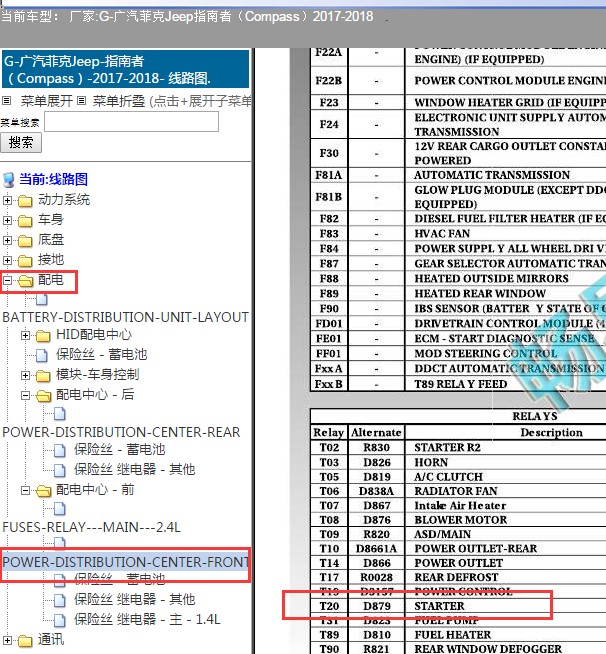The width and height of the screenshot is (606, 654).
Task: Click the 当前:线路图 root node icon
Action: point(8,180)
